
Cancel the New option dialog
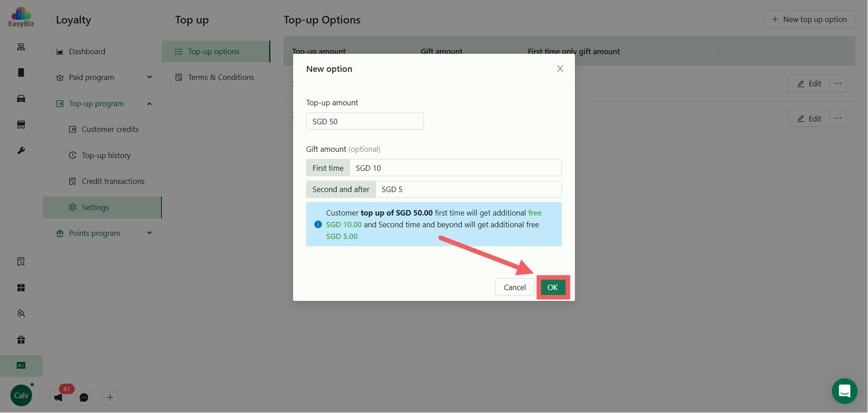(x=515, y=287)
